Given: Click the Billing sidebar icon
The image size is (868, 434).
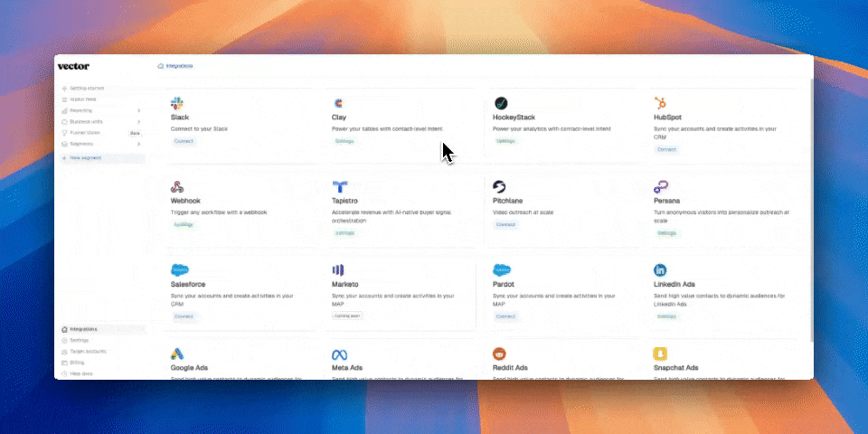Looking at the screenshot, I should click(x=65, y=363).
